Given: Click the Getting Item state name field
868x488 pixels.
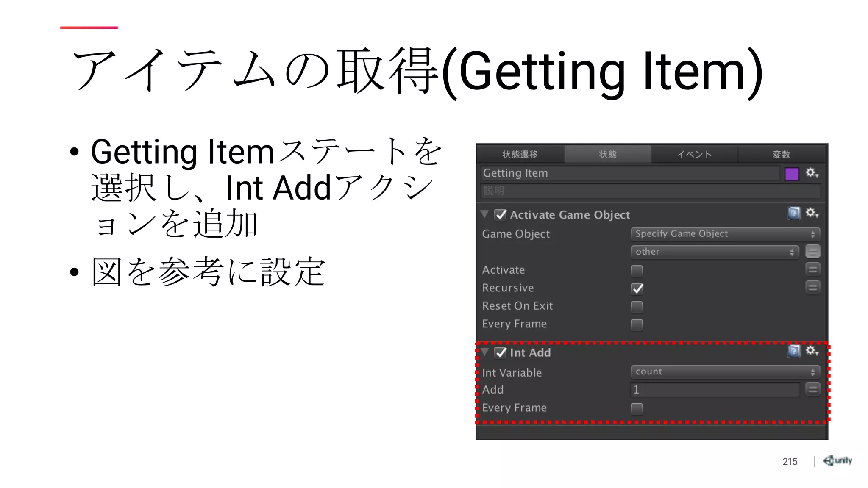Looking at the screenshot, I should pyautogui.click(x=629, y=173).
